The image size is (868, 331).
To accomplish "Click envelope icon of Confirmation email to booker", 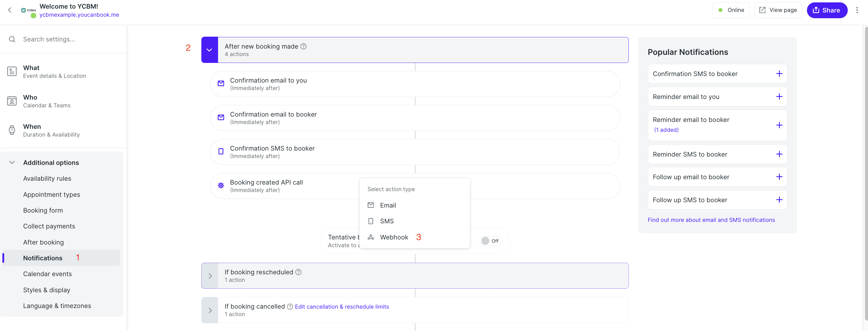I will click(x=221, y=118).
